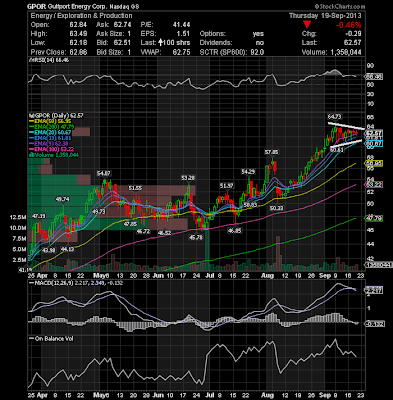Image resolution: width=393 pixels, height=400 pixels.
Task: Click the red down-triangle change indicator
Action: coord(307,24)
